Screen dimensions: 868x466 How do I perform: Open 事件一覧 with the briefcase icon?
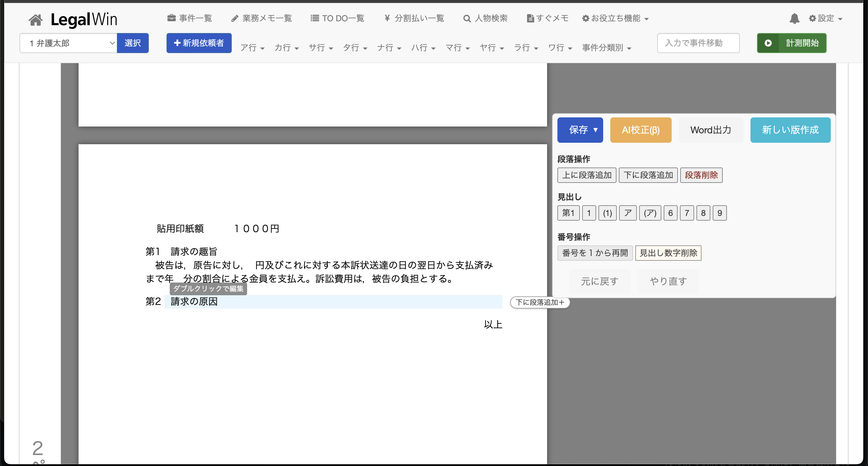coord(190,18)
